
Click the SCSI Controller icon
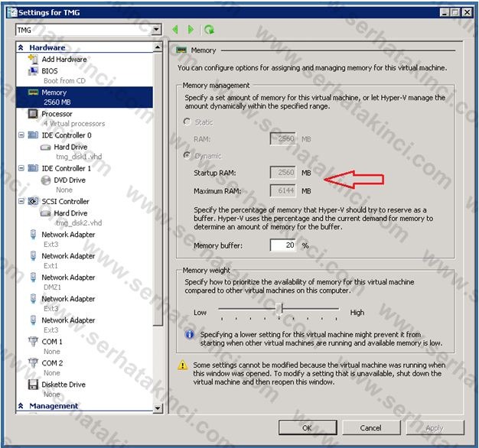click(x=33, y=201)
